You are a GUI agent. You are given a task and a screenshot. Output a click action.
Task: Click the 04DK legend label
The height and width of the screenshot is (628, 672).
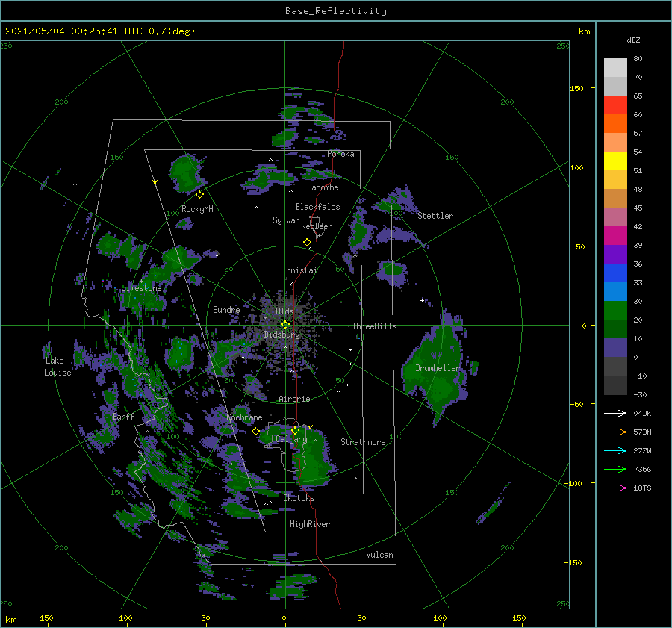point(642,413)
